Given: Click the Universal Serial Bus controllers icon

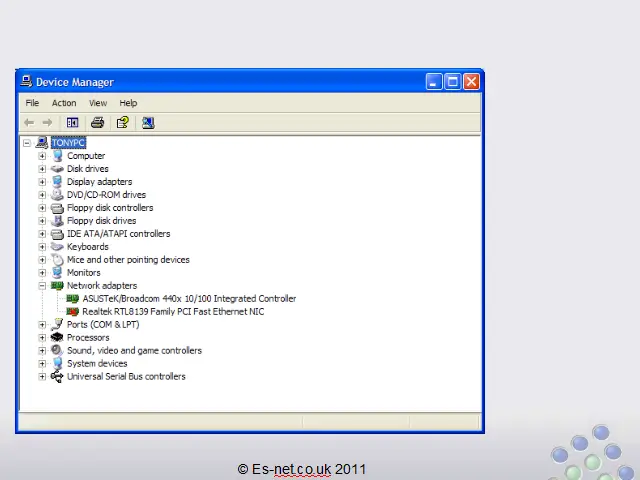Looking at the screenshot, I should (x=57, y=376).
